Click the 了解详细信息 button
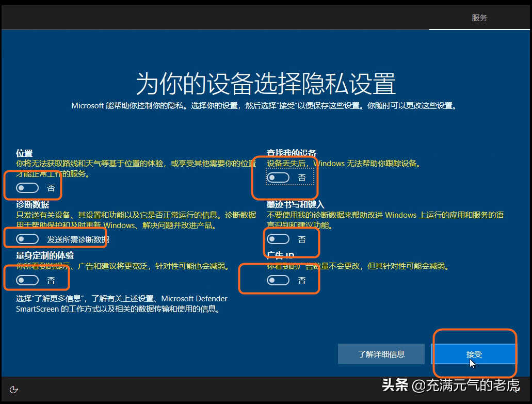 coord(381,354)
